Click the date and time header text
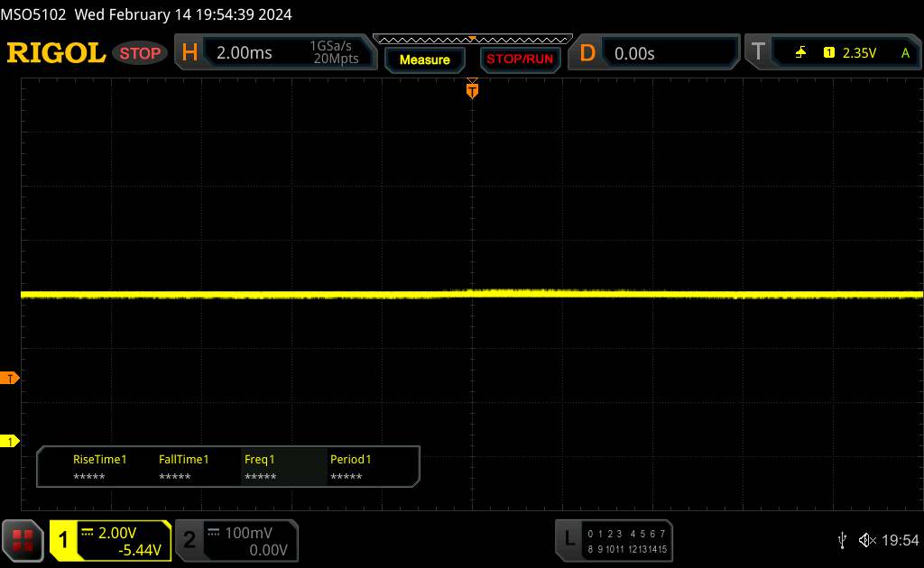Screen dimensions: 924x568 point(182,14)
